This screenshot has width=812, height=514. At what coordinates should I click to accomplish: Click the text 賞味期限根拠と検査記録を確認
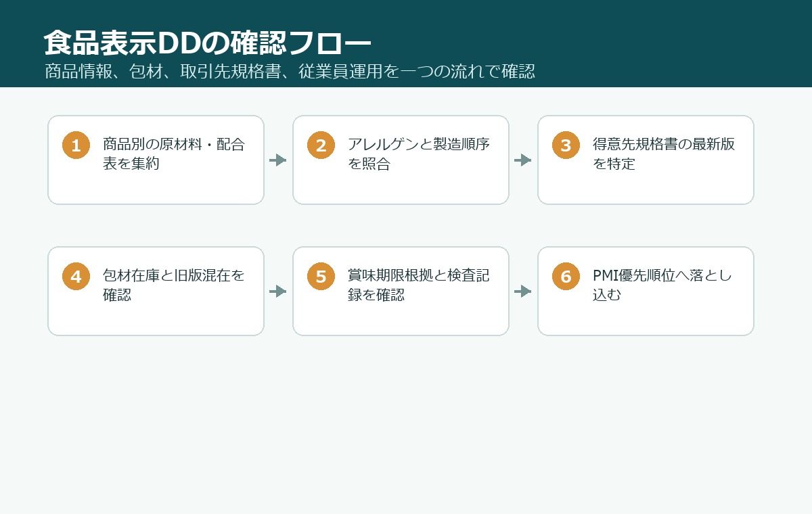tap(419, 285)
